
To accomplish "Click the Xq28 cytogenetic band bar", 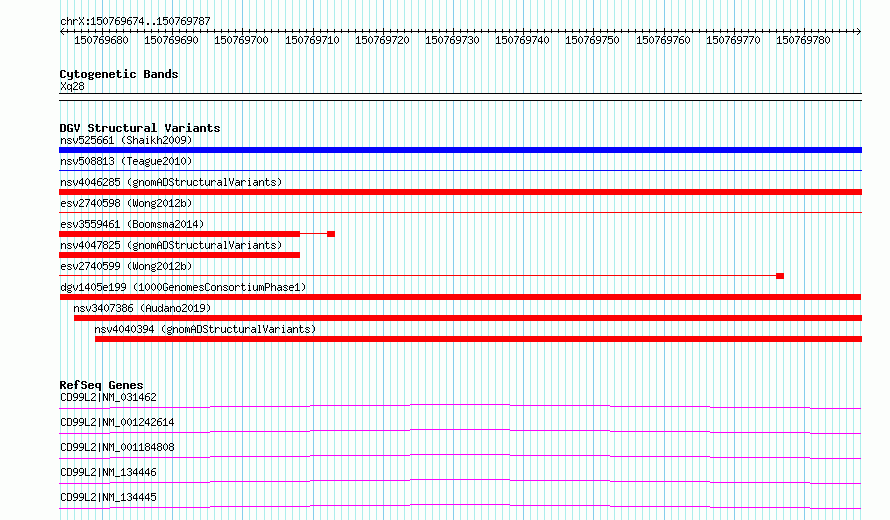I will [x=460, y=97].
